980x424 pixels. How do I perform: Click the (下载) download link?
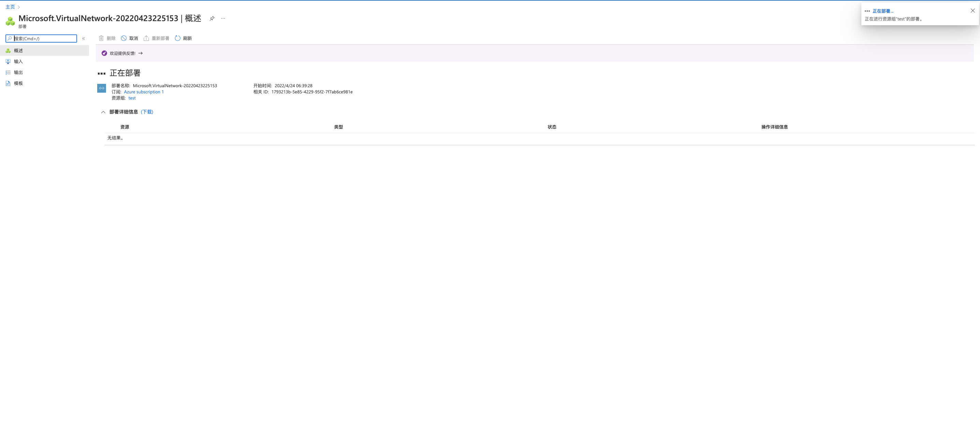point(147,112)
